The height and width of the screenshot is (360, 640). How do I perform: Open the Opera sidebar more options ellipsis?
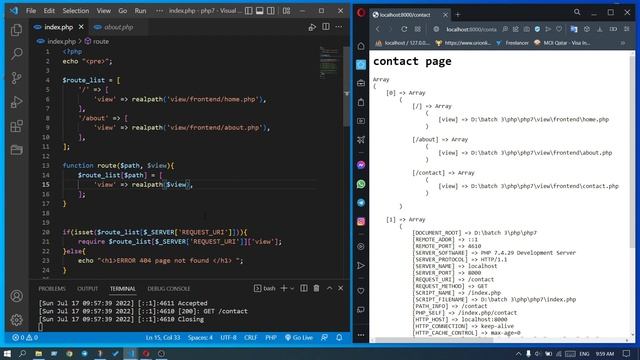361,335
